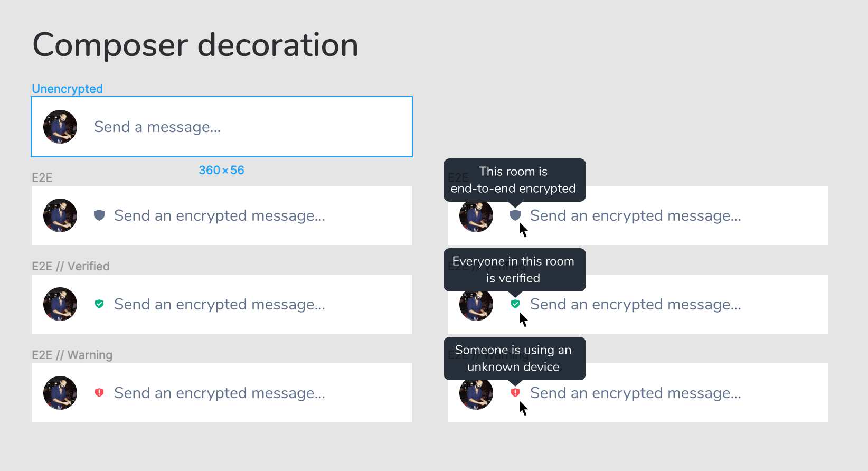Click the avatar in the E2E Warning composer
Viewport: 868px width, 471px height.
[59, 393]
